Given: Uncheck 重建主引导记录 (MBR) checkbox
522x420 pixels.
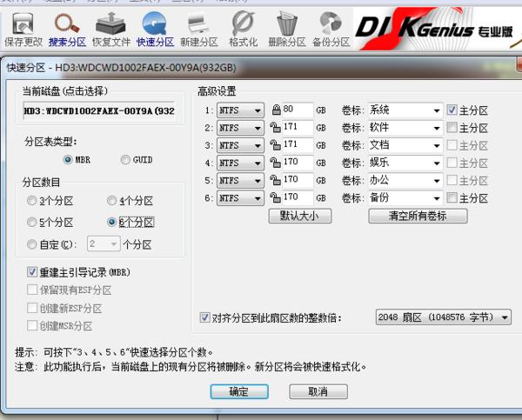Looking at the screenshot, I should click(x=33, y=272).
